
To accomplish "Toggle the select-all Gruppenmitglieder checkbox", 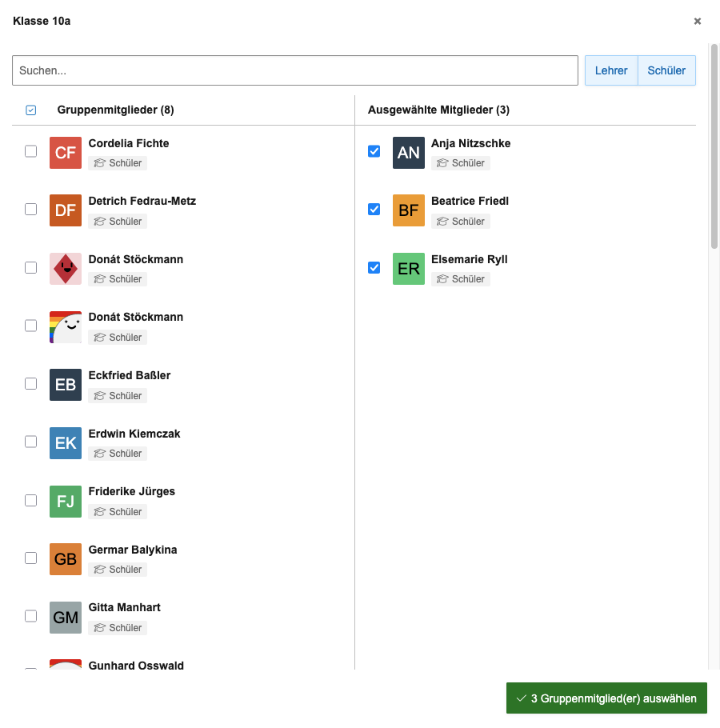I will tap(31, 110).
